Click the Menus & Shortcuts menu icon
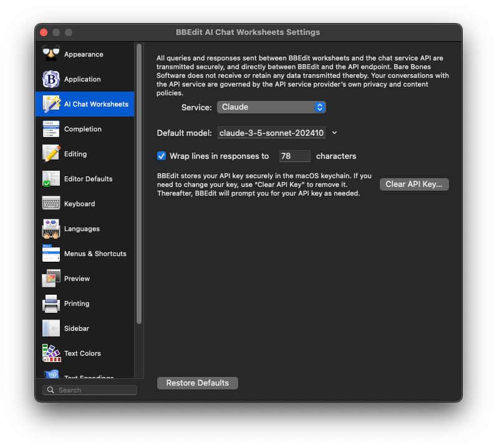Image resolution: width=497 pixels, height=448 pixels. point(51,254)
